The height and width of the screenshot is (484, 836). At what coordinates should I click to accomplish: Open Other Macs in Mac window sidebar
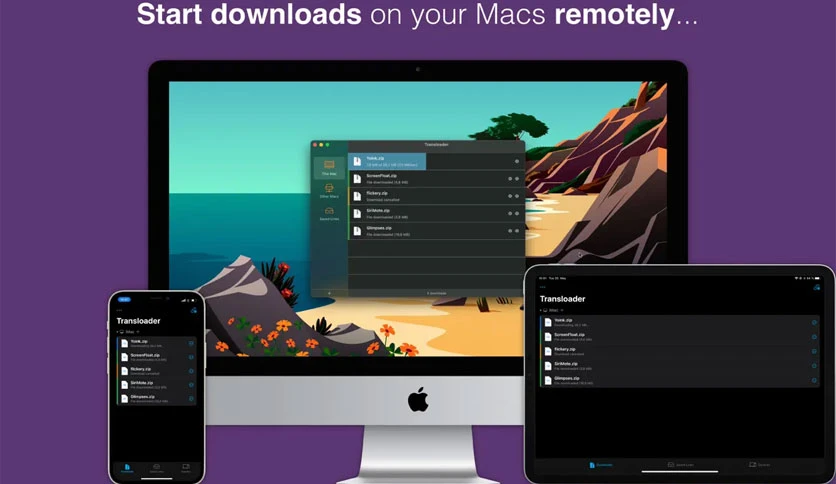point(329,191)
